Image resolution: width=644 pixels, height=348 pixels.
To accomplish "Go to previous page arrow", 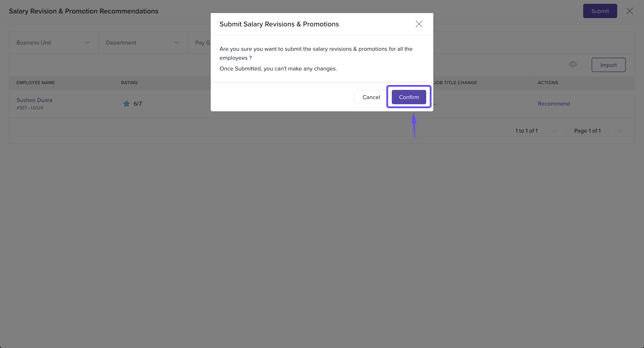I will point(566,131).
